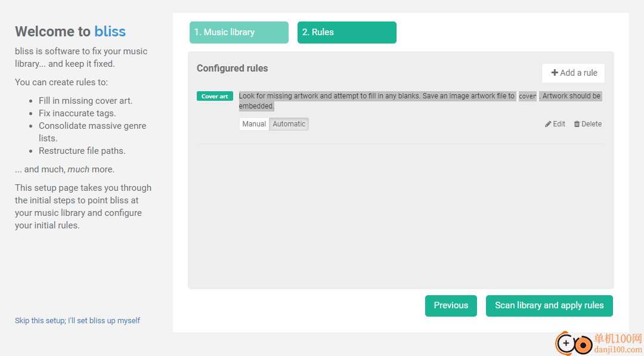Screen dimensions: 644x356
Task: Select the Configured rules heading
Action: pos(233,68)
